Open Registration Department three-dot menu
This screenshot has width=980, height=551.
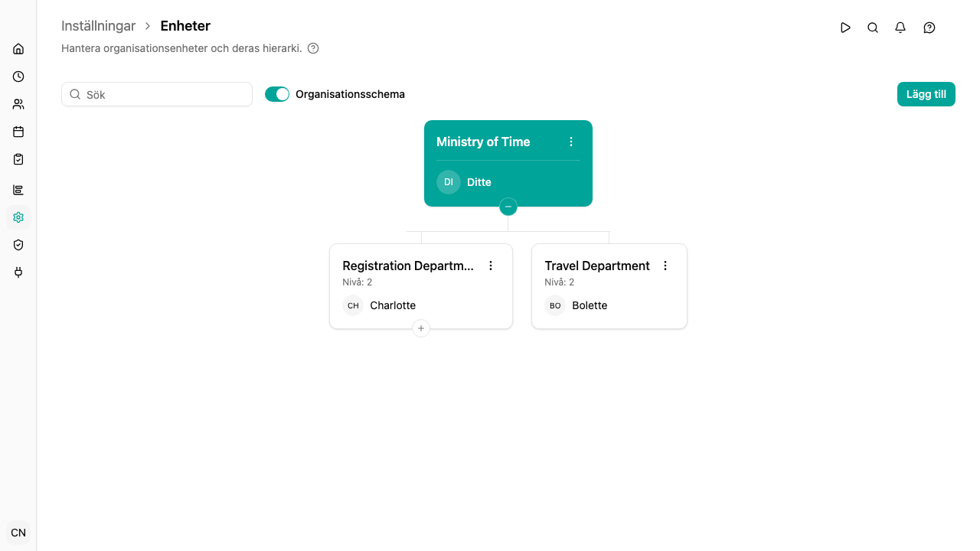(x=491, y=266)
